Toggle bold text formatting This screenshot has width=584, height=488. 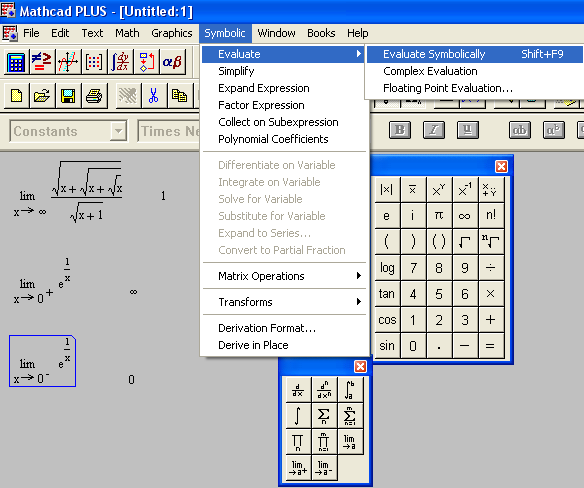coord(400,130)
